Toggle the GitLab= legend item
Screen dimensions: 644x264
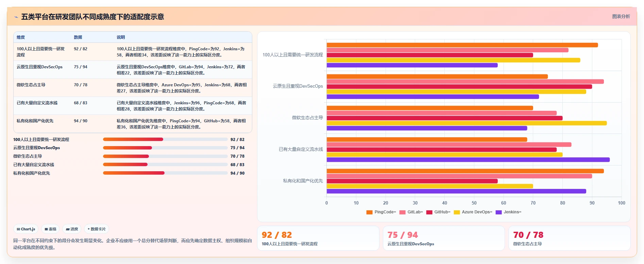tap(411, 212)
